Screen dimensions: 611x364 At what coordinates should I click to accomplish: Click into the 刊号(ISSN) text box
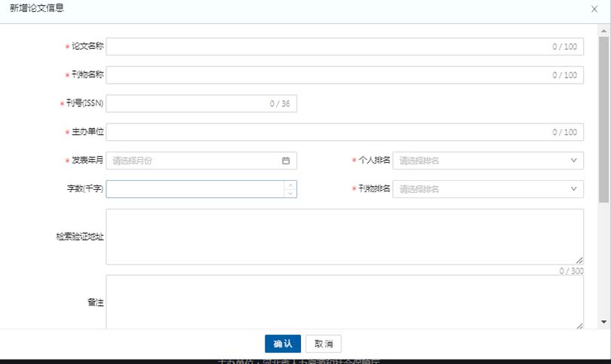click(189, 104)
